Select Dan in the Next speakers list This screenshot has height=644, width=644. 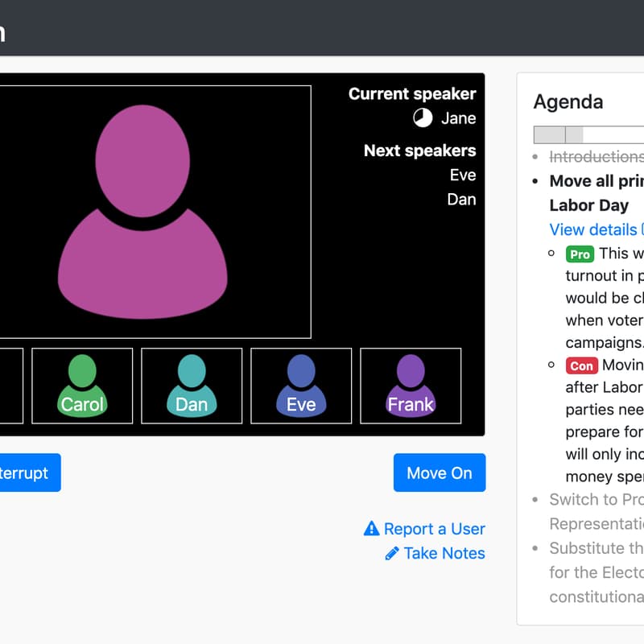461,199
